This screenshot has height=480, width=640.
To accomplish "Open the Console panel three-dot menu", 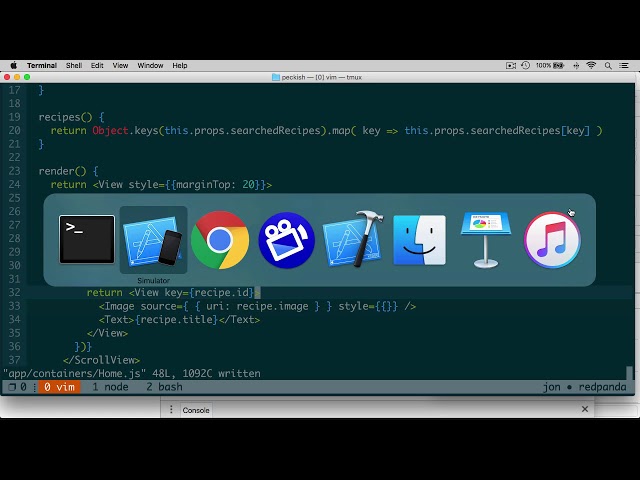I will (x=171, y=409).
